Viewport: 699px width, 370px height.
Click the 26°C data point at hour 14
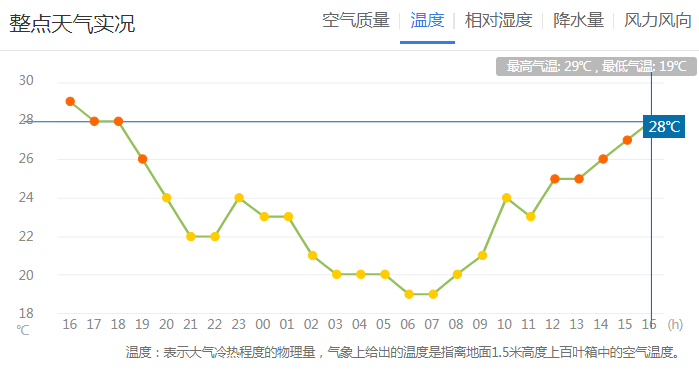coord(603,159)
